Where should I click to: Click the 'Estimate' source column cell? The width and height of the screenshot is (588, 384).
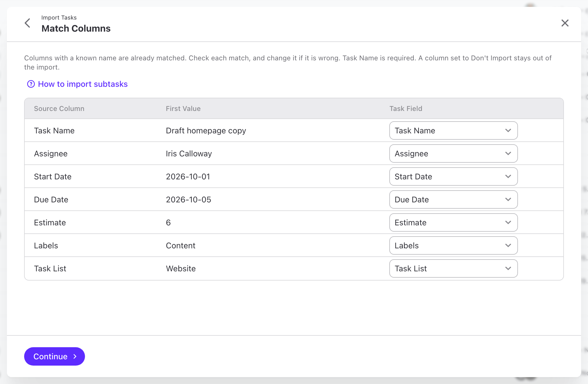(50, 222)
